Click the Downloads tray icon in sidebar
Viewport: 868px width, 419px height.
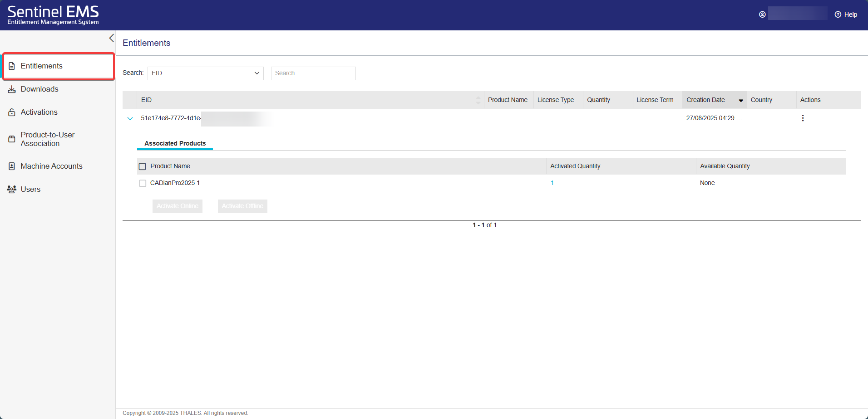tap(12, 89)
